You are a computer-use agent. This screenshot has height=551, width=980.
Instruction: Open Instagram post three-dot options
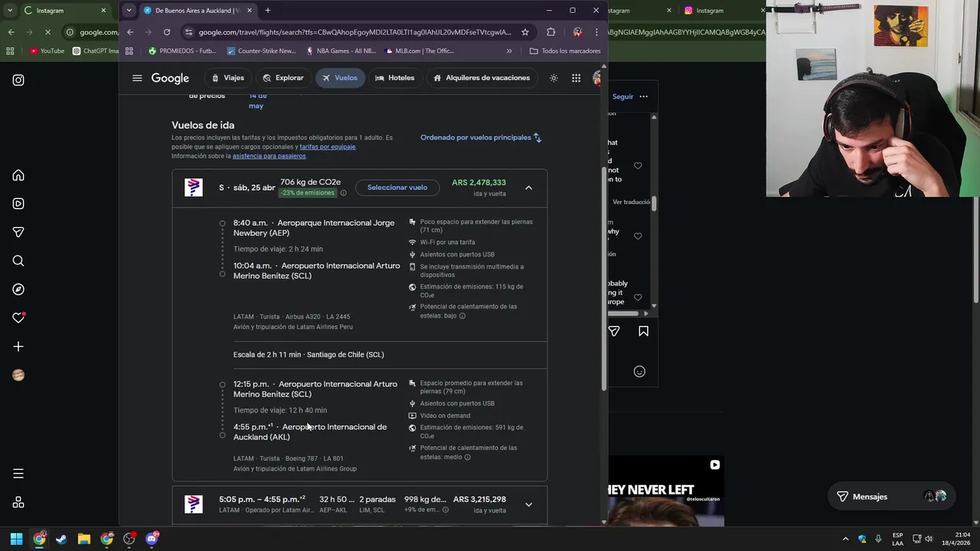(x=643, y=97)
